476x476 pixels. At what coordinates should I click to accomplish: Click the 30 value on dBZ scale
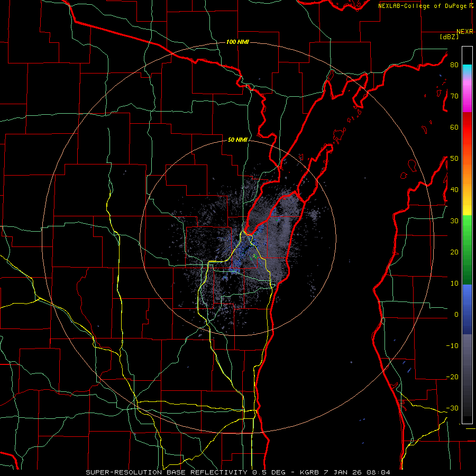[x=454, y=221]
